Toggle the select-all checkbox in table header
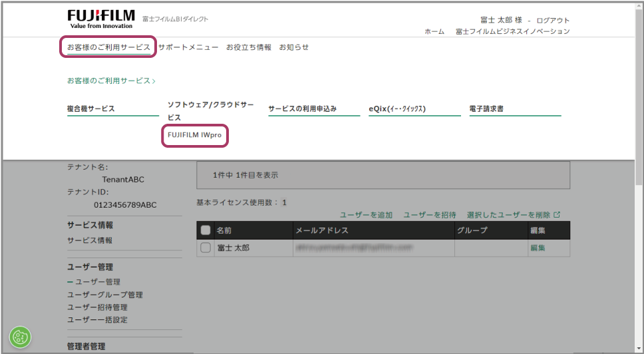The height and width of the screenshot is (354, 644). (206, 230)
